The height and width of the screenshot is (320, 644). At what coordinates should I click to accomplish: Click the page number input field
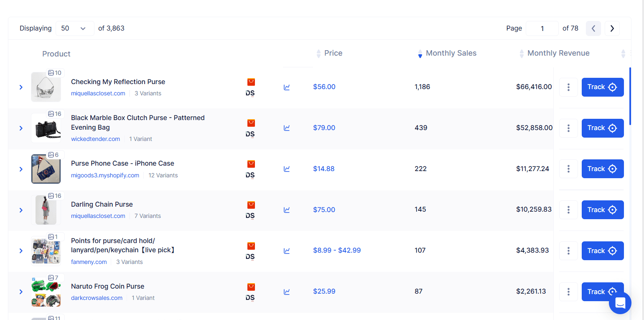542,28
